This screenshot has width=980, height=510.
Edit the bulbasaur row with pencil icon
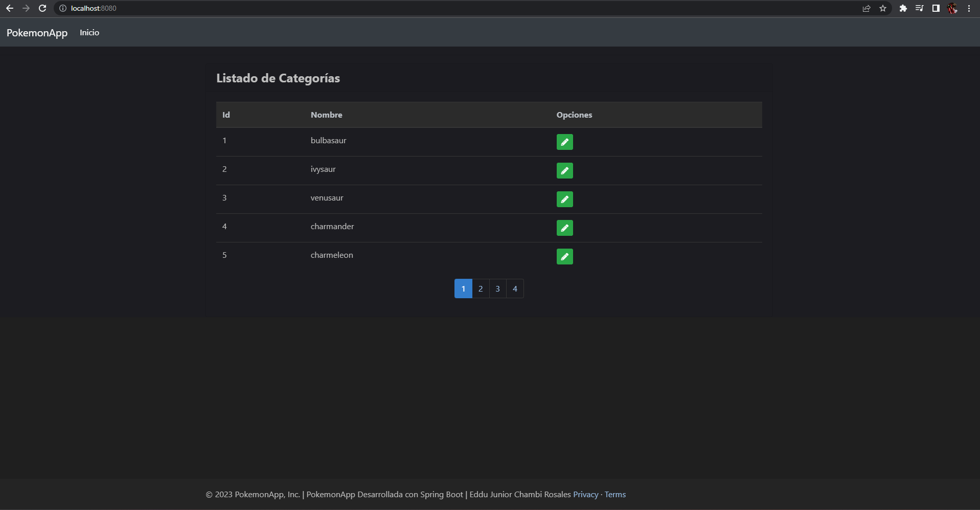point(564,142)
